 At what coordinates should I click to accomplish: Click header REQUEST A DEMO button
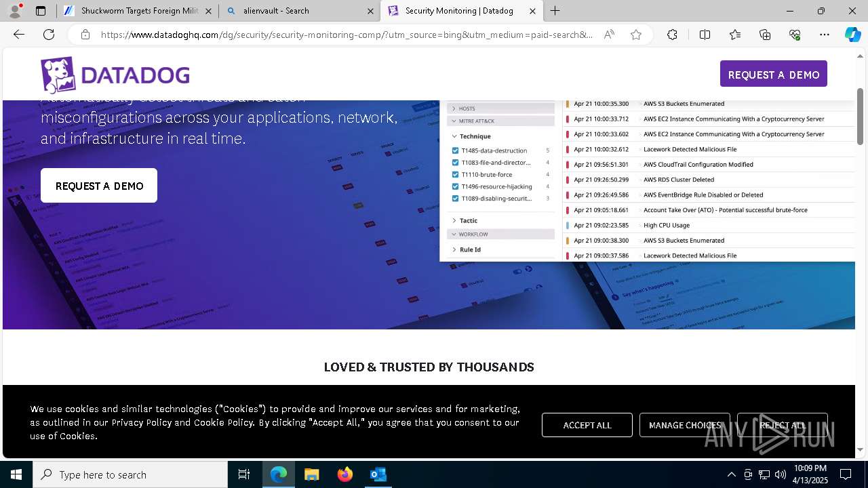pyautogui.click(x=774, y=74)
